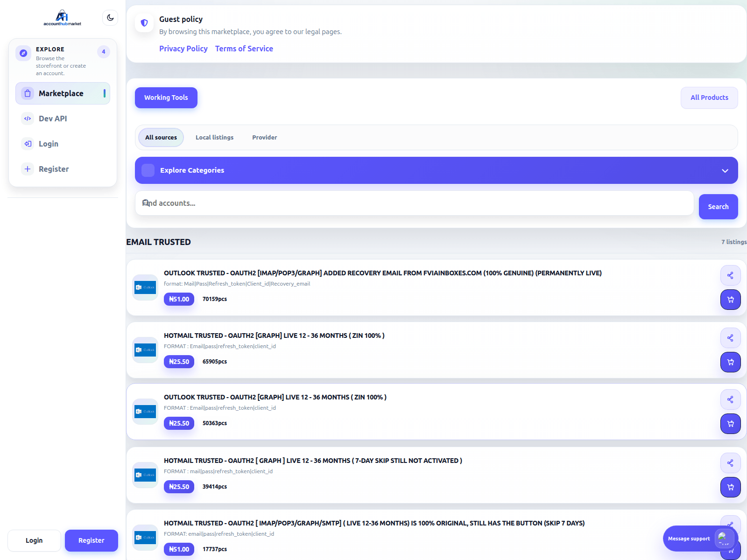The width and height of the screenshot is (747, 560).
Task: Click the Explore Categories chevron arrow
Action: pyautogui.click(x=725, y=171)
